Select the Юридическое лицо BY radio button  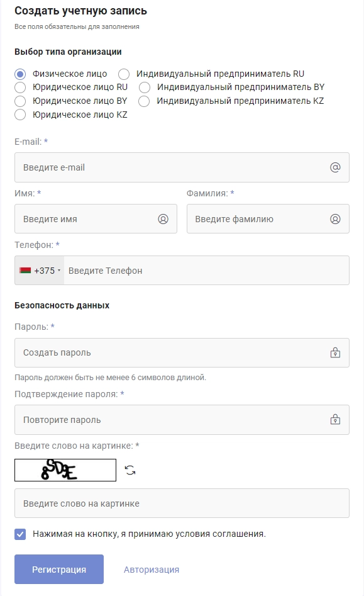coord(19,101)
